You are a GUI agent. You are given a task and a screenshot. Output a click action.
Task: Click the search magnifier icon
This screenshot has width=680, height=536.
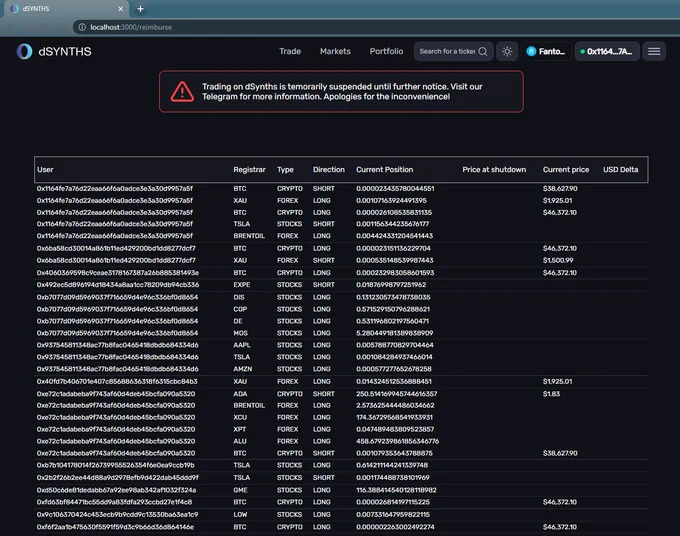pos(483,52)
